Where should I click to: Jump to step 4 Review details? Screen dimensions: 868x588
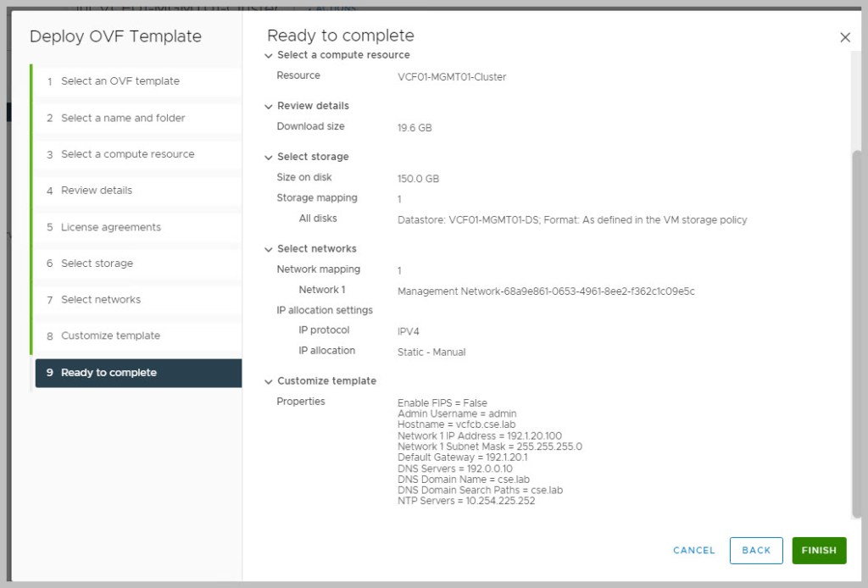click(96, 191)
